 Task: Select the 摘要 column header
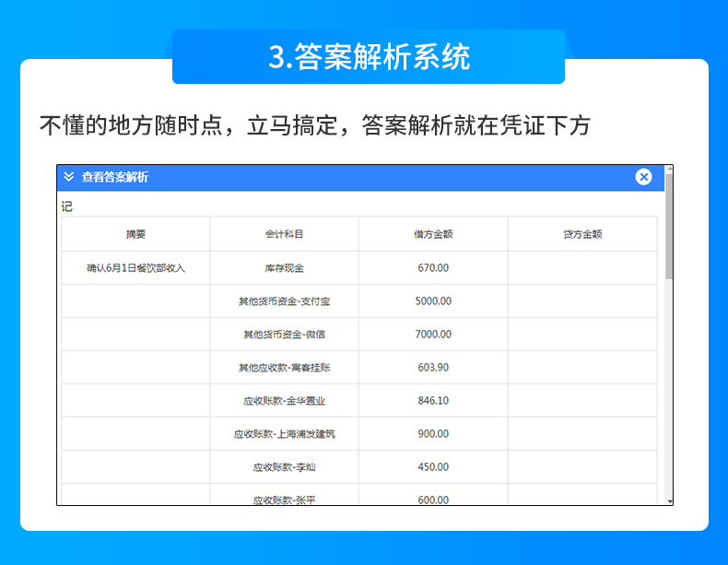[135, 234]
